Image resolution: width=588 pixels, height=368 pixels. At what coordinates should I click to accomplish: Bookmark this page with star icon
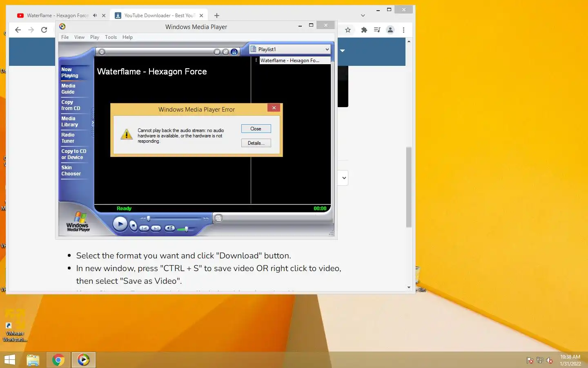coord(348,30)
